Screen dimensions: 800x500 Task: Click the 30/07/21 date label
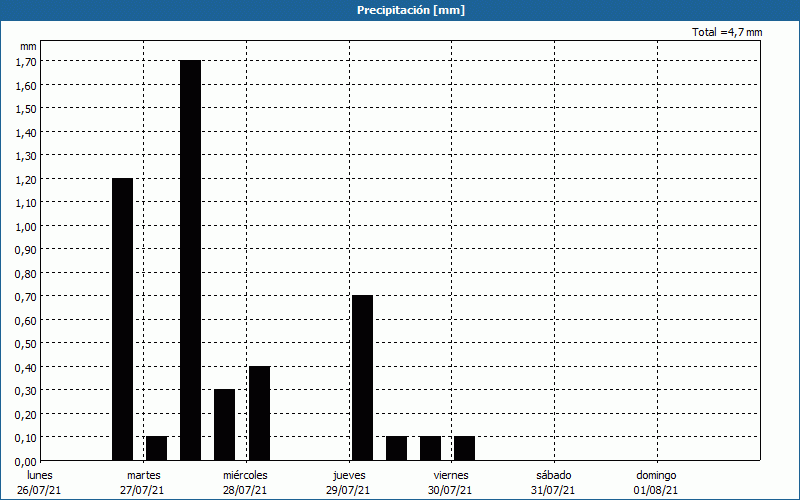[x=450, y=490]
